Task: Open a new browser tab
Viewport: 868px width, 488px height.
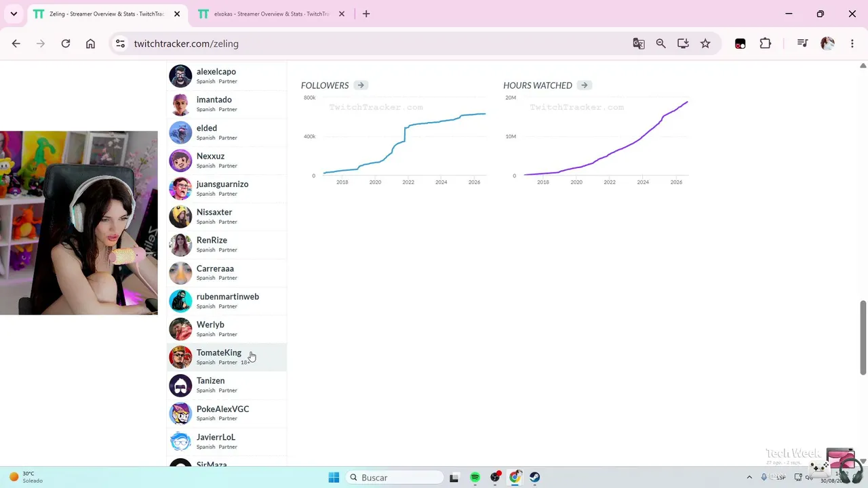Action: click(x=366, y=14)
